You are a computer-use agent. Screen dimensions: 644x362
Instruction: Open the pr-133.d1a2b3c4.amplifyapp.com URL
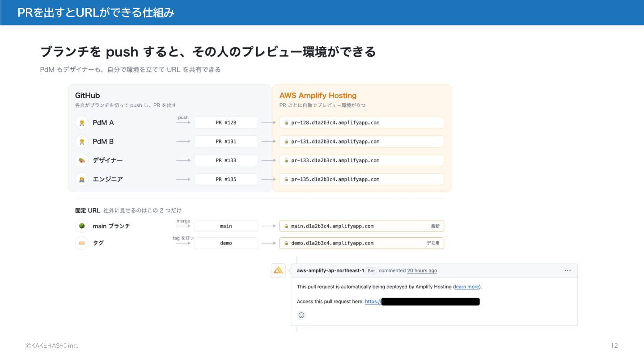pyautogui.click(x=362, y=160)
